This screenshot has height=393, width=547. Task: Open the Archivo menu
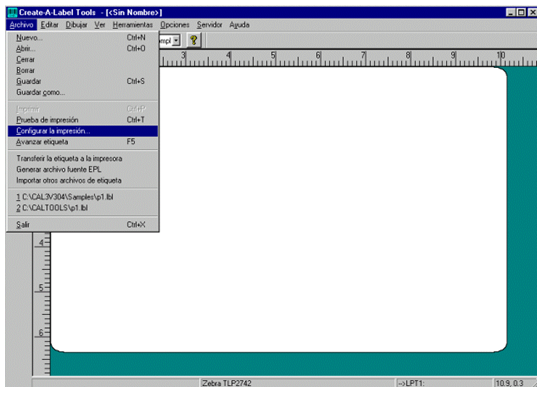pyautogui.click(x=21, y=25)
